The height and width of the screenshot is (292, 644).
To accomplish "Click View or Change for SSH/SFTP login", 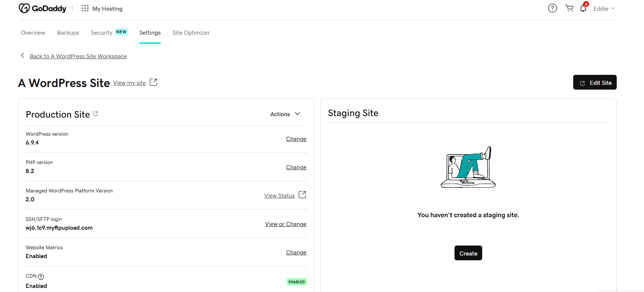I will click(x=286, y=224).
